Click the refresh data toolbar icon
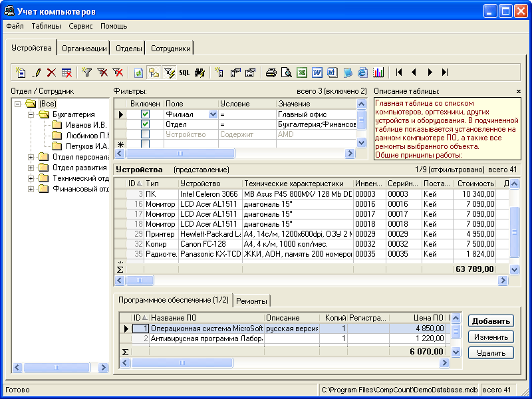This screenshot has width=532, height=399. pyautogui.click(x=138, y=72)
